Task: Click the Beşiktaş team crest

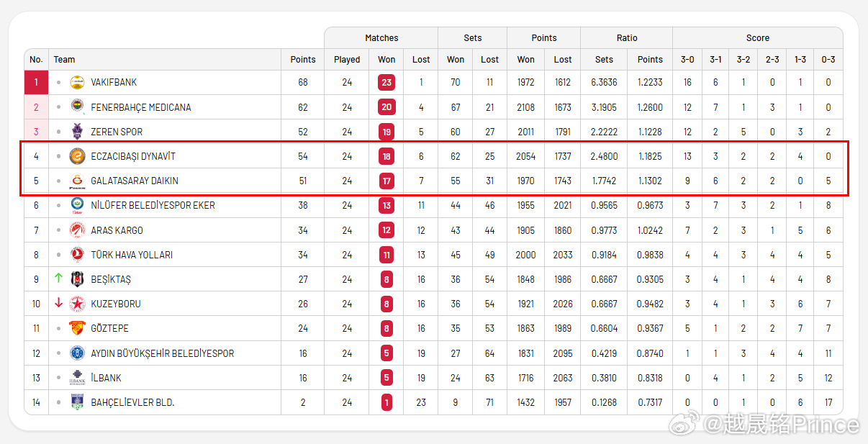Action: click(77, 279)
